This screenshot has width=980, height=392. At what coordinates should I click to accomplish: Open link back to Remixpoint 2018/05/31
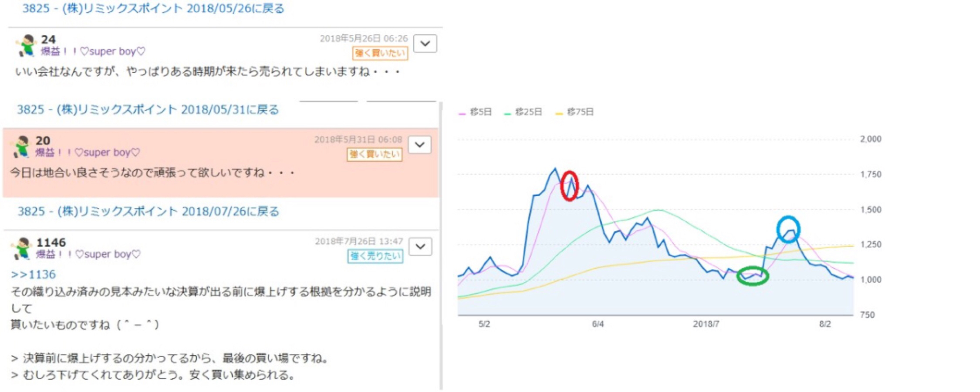(148, 109)
